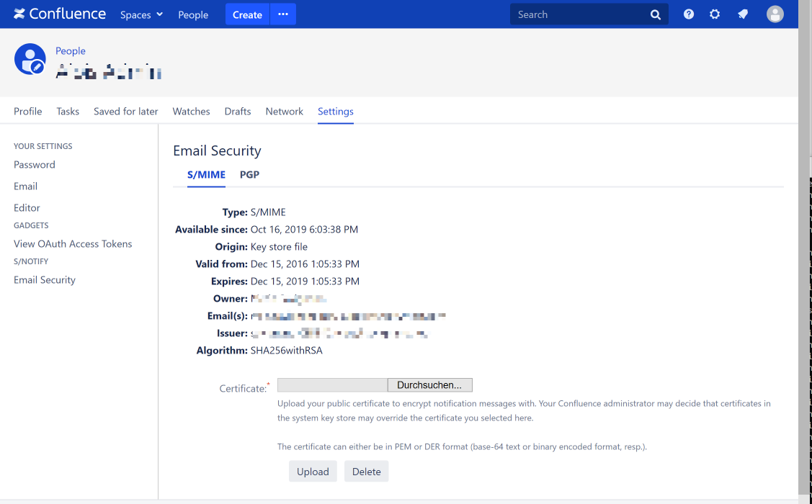
Task: Open the more create options ellipsis
Action: (x=283, y=14)
